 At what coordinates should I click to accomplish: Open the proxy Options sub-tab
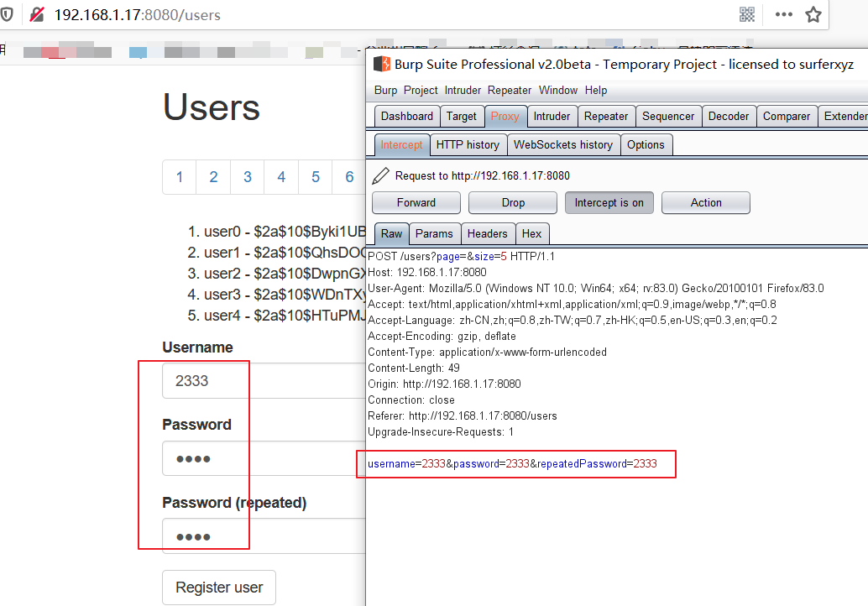click(646, 145)
